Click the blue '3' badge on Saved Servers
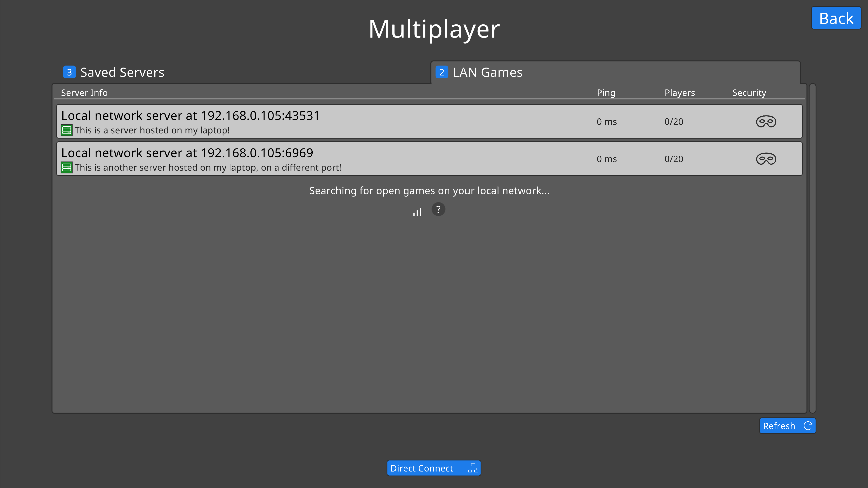 69,72
